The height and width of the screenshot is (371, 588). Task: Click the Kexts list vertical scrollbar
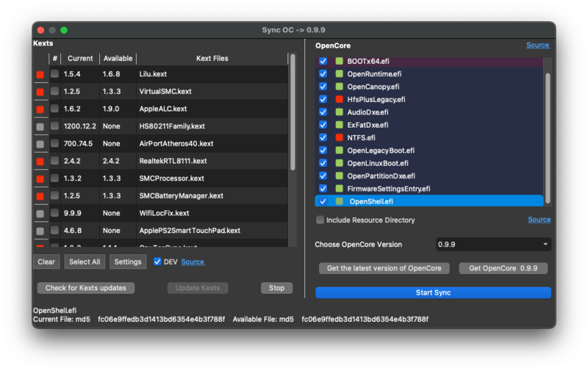(293, 112)
